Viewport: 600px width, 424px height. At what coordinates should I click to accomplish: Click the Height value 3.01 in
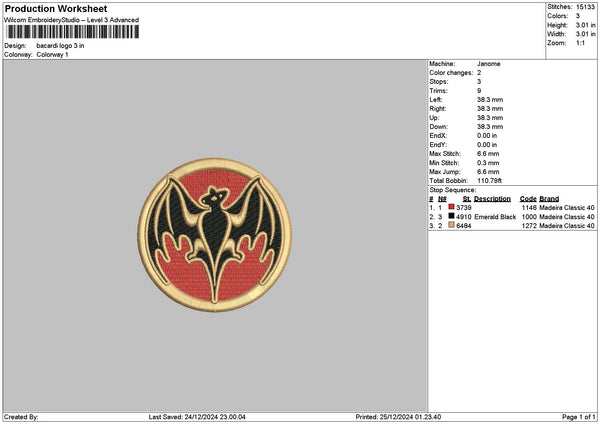tap(585, 25)
